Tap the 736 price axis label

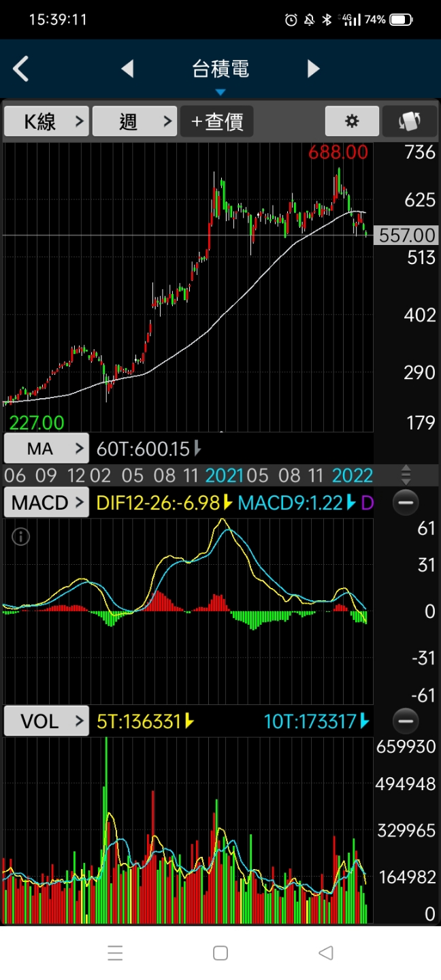[419, 152]
